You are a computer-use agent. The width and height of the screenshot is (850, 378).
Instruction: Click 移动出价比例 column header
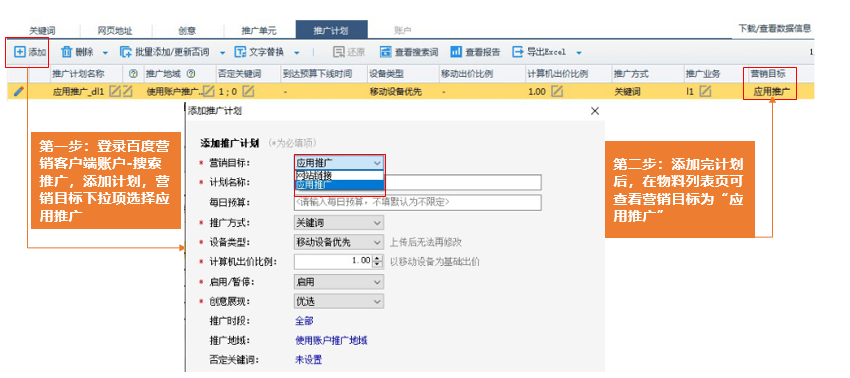[467, 73]
